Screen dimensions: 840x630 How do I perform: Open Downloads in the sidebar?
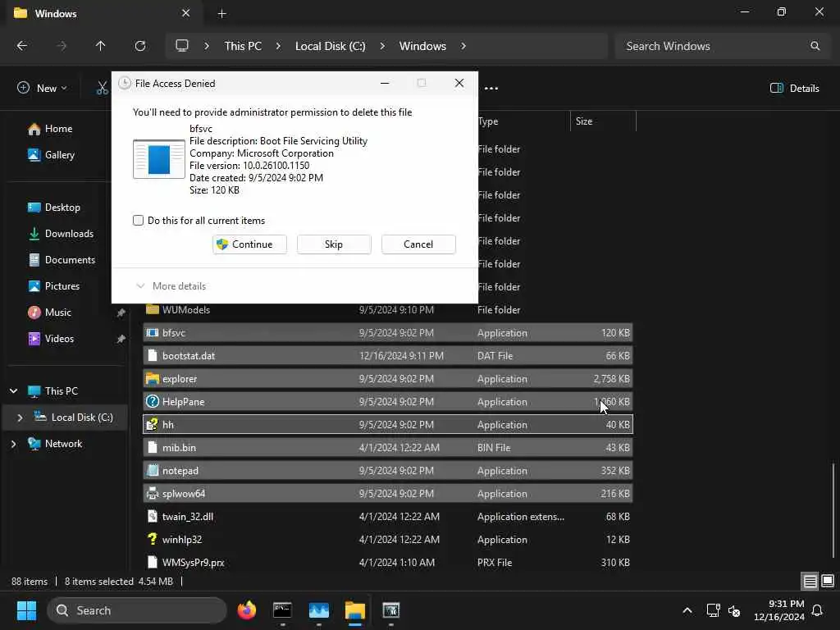coord(61,234)
